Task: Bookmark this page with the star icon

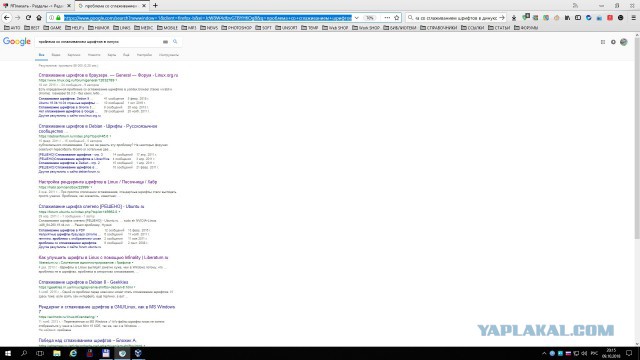Action: click(x=396, y=18)
